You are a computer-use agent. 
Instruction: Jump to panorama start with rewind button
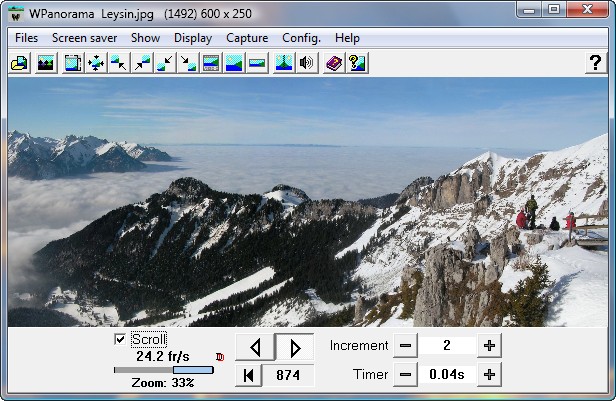[x=248, y=375]
